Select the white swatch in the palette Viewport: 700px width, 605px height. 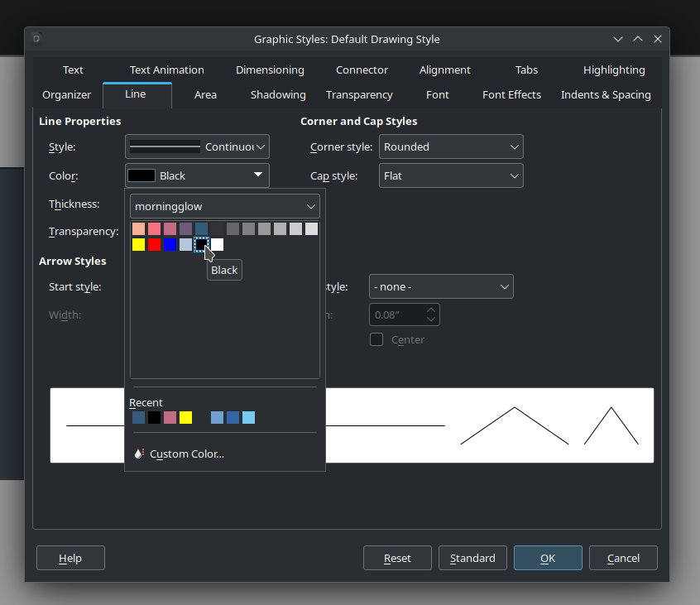point(217,245)
